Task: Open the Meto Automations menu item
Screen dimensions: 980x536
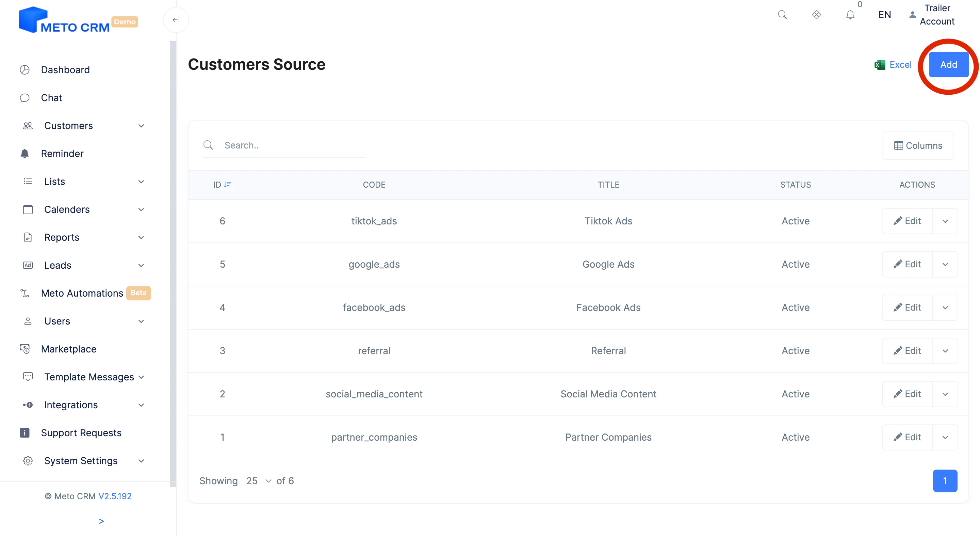Action: (82, 293)
